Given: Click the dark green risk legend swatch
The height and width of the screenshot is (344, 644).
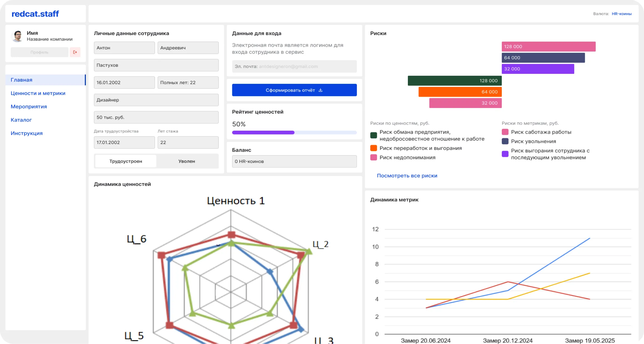Looking at the screenshot, I should 374,135.
